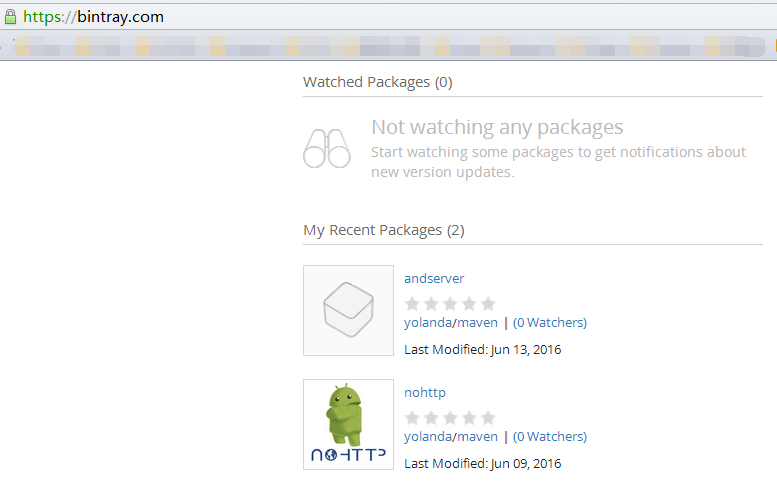Open yolanda/maven repository under andserver
Screen dimensions: 777x499
(450, 323)
